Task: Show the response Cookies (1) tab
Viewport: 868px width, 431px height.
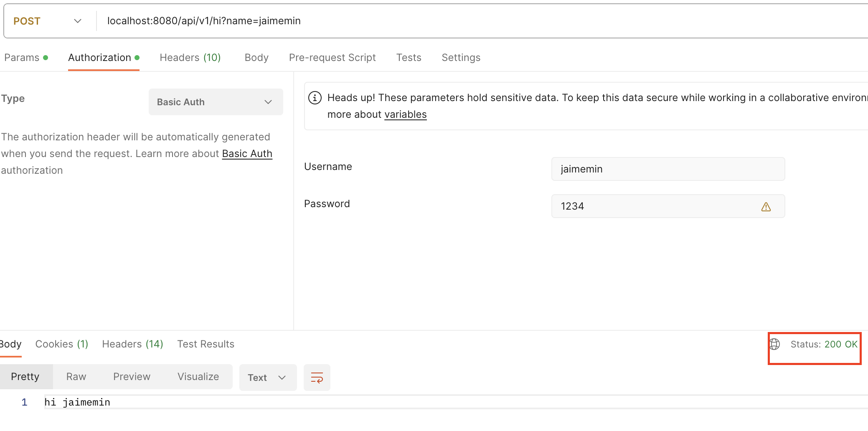Action: (x=62, y=344)
